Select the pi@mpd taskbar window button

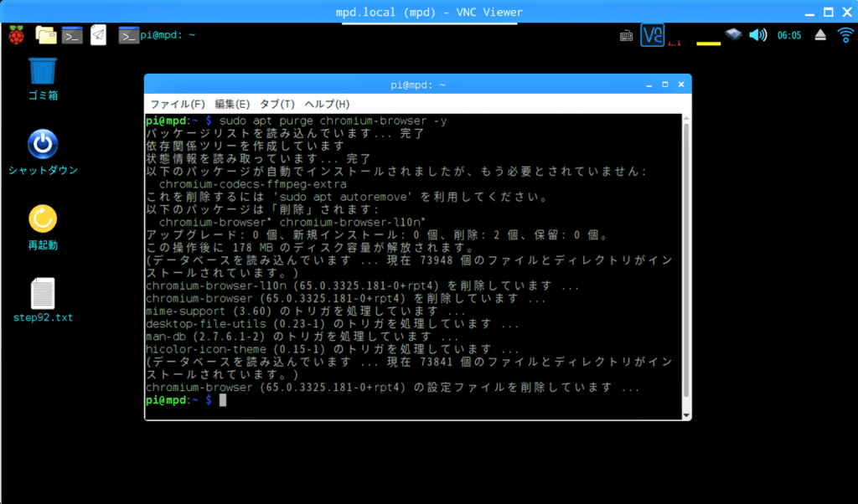point(157,35)
